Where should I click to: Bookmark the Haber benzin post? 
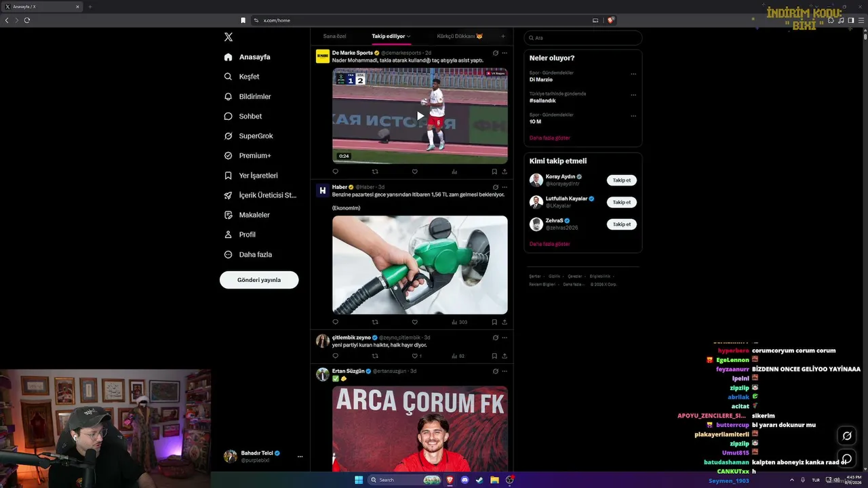494,323
